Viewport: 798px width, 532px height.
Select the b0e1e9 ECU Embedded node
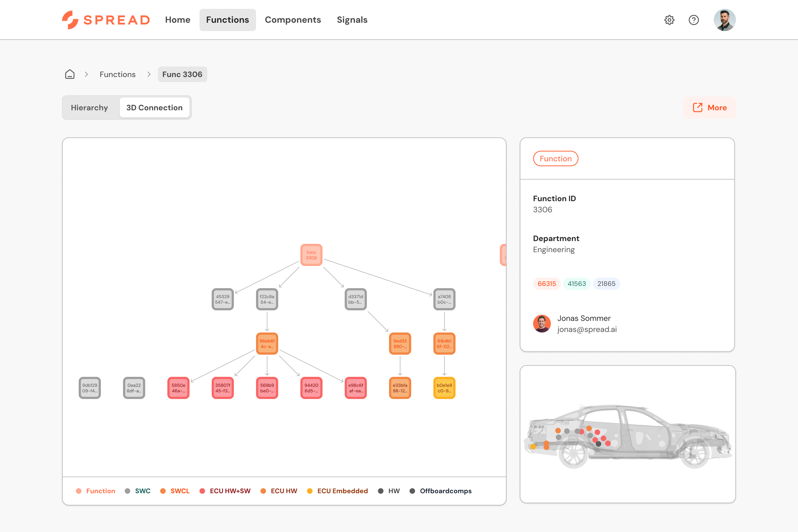tap(444, 388)
